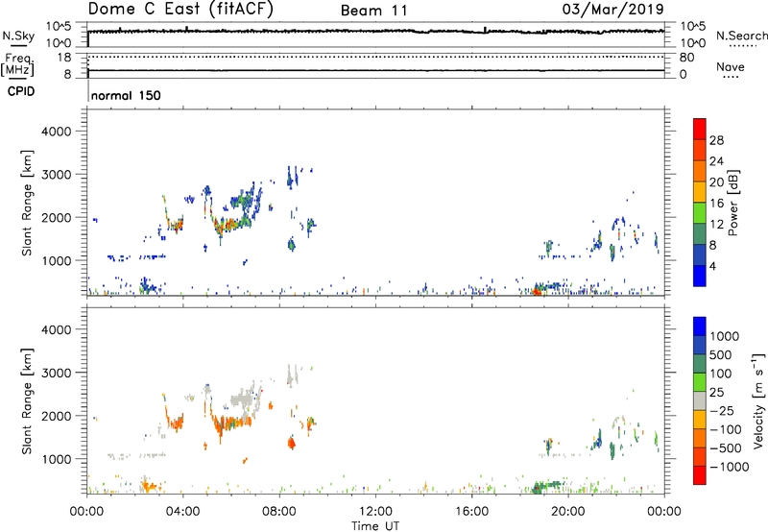Click the green band of Power color bar
The image size is (768, 532).
tap(700, 212)
